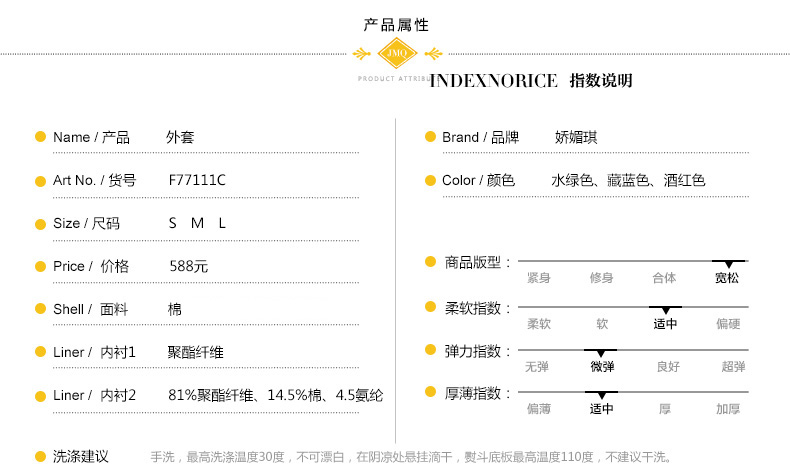
Task: Click the article number F77111C
Action: pos(197,180)
